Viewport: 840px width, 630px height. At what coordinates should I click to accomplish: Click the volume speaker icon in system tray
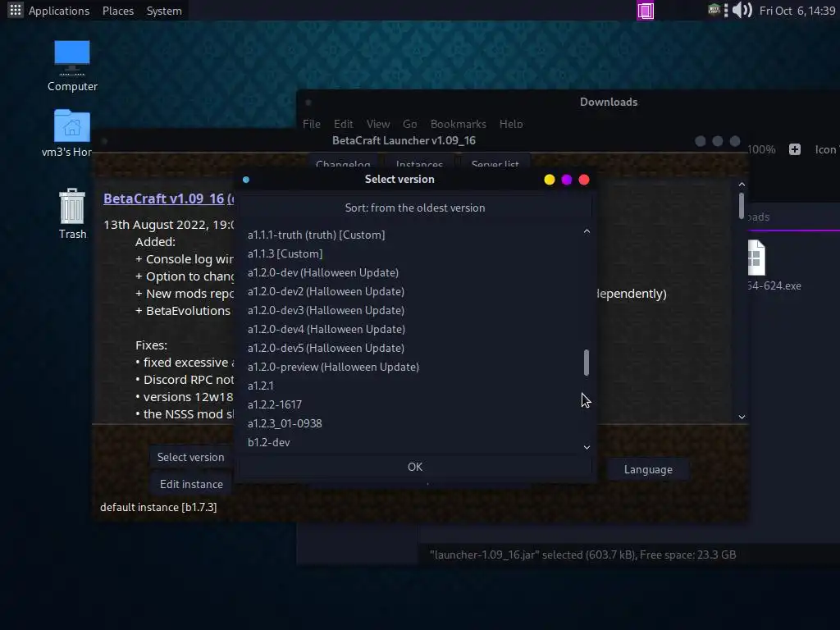coord(742,10)
